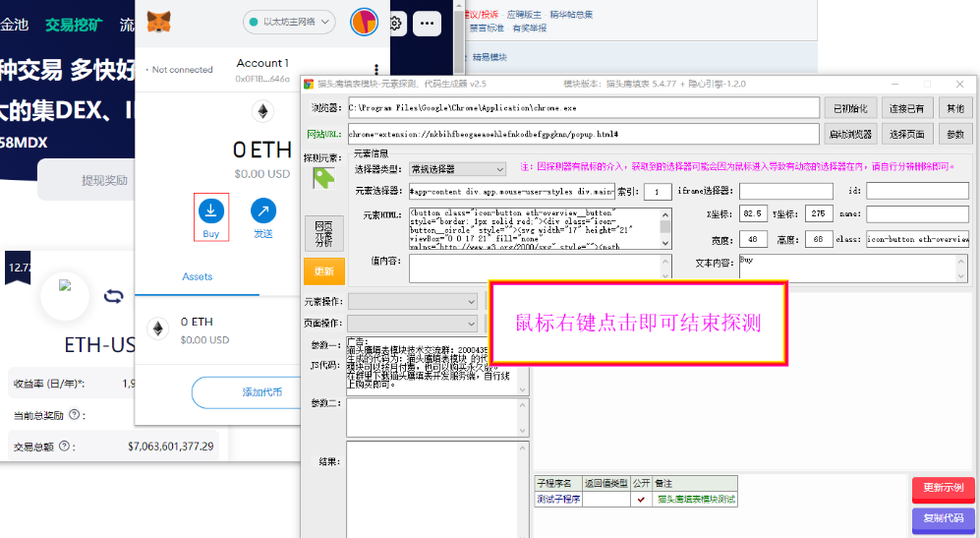Click the id input field
980x538 pixels.
coord(917,191)
